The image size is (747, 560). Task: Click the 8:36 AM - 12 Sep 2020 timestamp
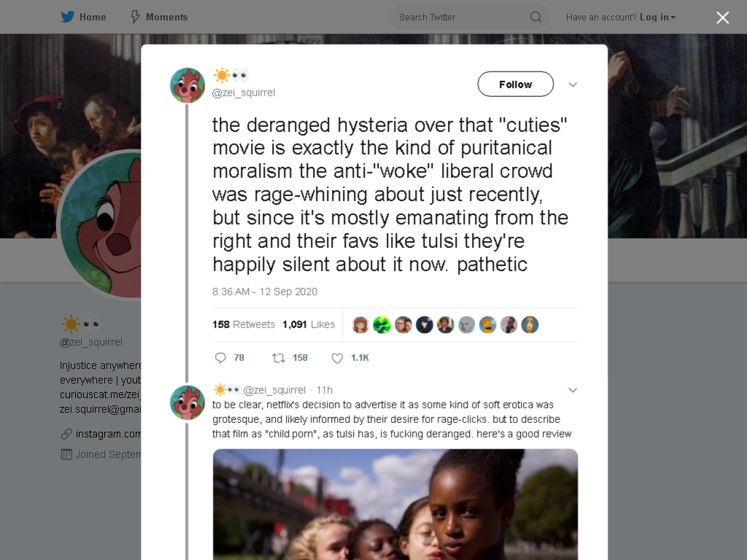pos(265,292)
